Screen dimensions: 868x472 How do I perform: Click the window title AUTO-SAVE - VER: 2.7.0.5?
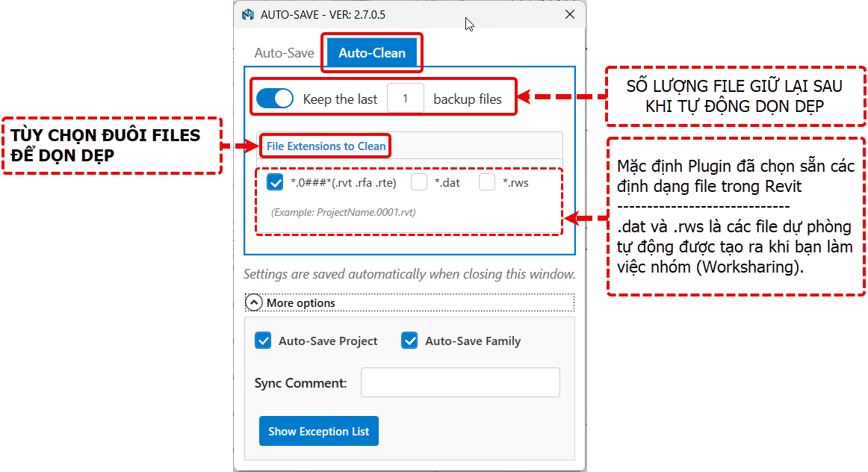click(323, 15)
